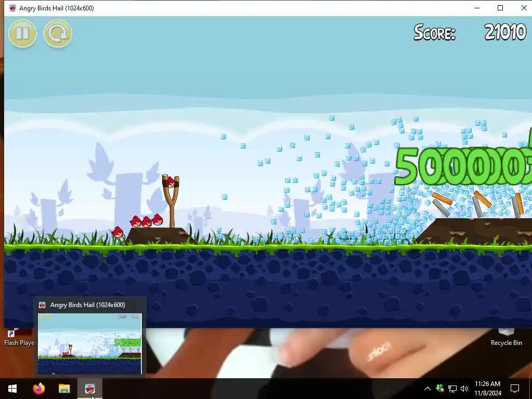Show hidden system tray icons

tap(428, 389)
